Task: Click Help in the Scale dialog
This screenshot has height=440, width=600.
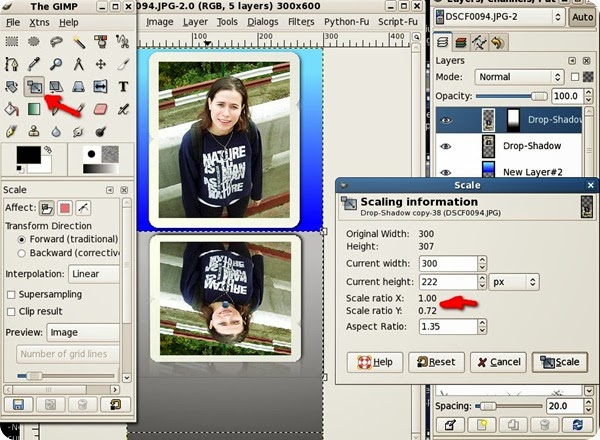Action: tap(375, 362)
